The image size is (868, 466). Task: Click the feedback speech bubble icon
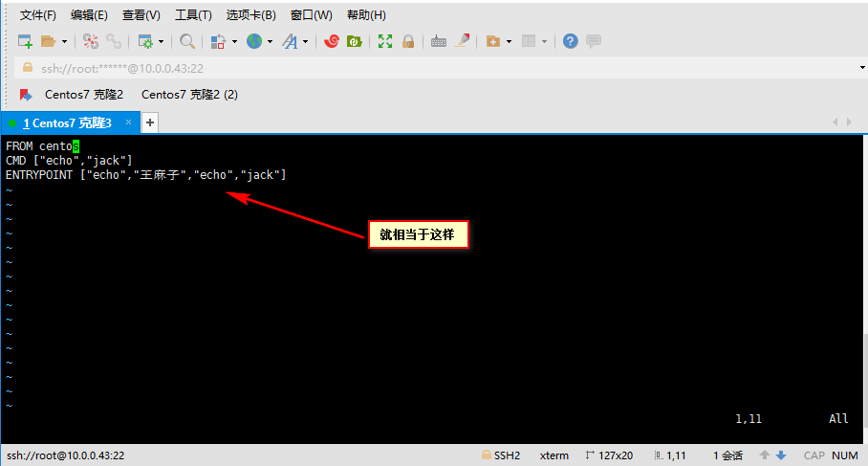coord(594,41)
